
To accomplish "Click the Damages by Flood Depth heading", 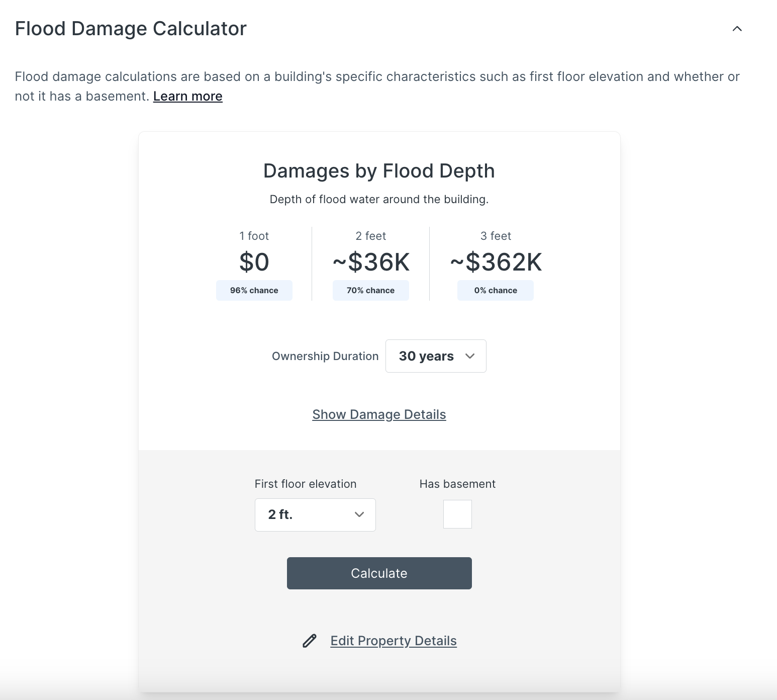I will 379,170.
